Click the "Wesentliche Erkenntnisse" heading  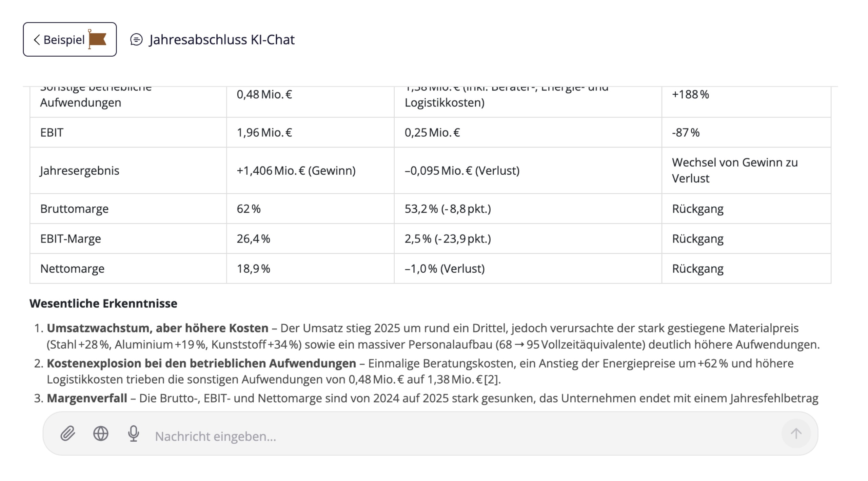tap(103, 304)
